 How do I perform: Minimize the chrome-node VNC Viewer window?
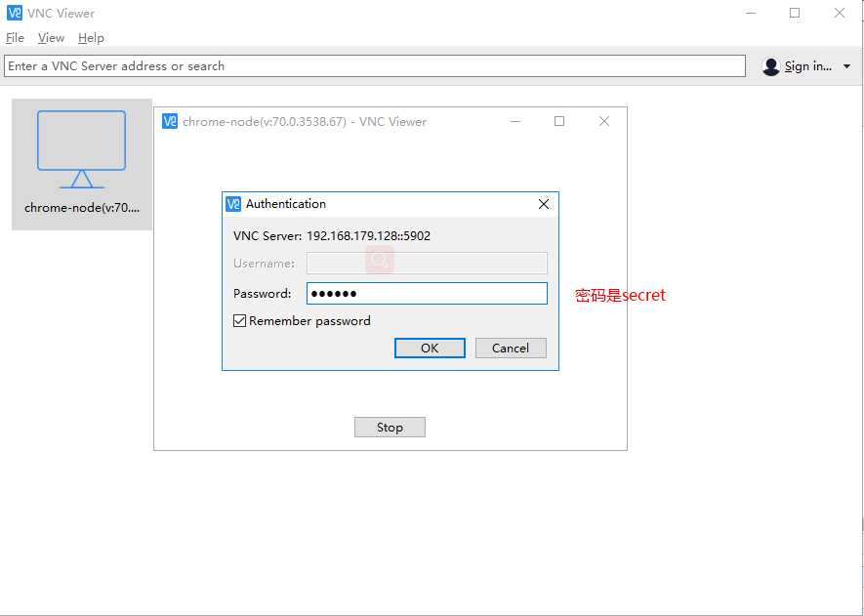pos(515,121)
